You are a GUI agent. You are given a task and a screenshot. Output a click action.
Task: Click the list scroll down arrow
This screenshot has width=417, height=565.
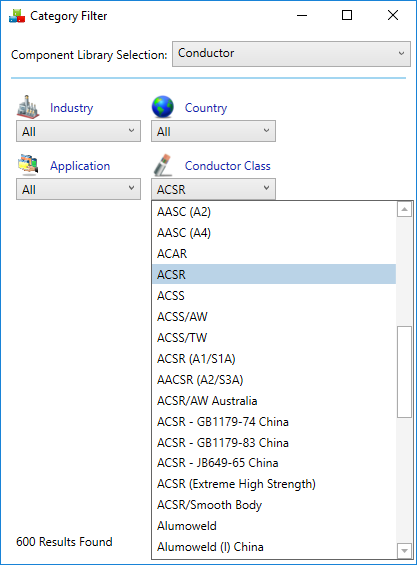click(404, 551)
